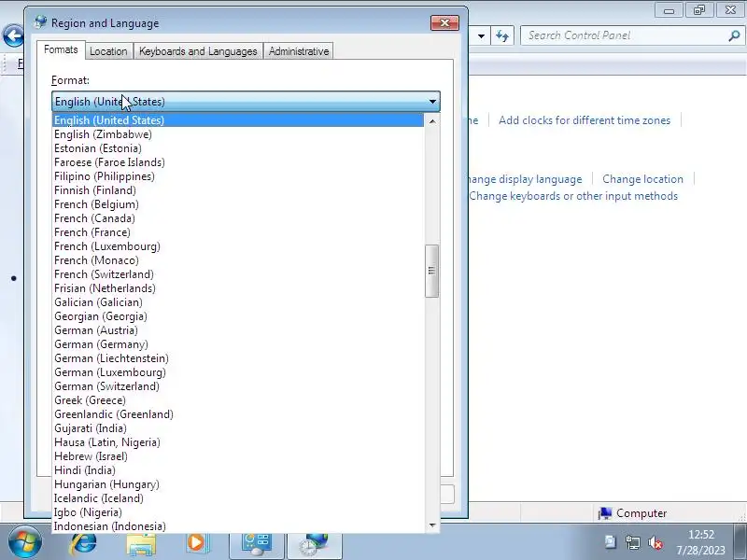The height and width of the screenshot is (560, 747).
Task: Select French (Belgium) format
Action: tap(237, 204)
